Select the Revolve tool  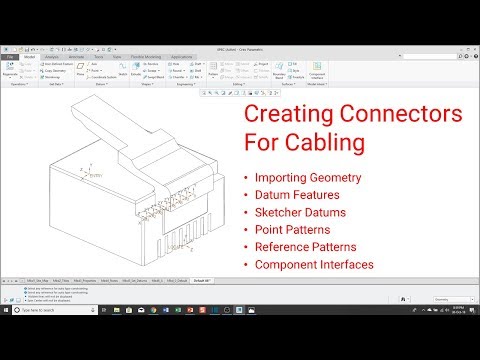[151, 64]
